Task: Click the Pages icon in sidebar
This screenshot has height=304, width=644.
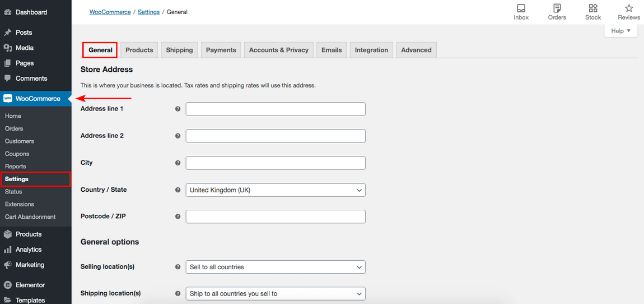Action: click(x=7, y=63)
